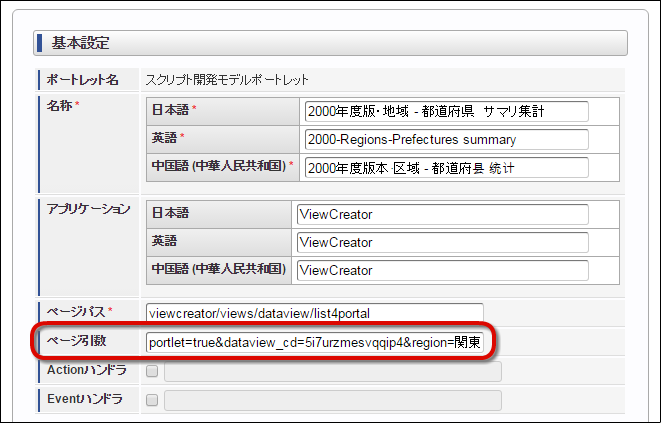This screenshot has width=661, height=423.
Task: Click the 基本設定 section header
Action: pos(330,43)
